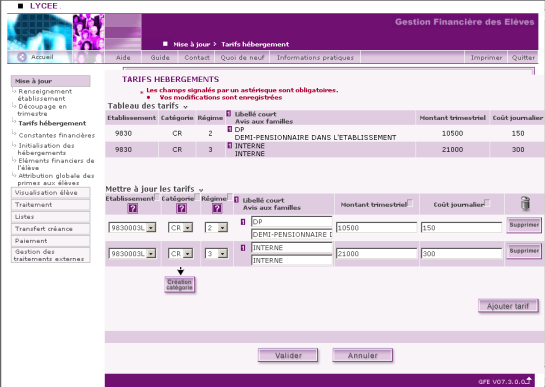Click the Accueil home icon
The height and width of the screenshot is (387, 545).
tap(22, 57)
